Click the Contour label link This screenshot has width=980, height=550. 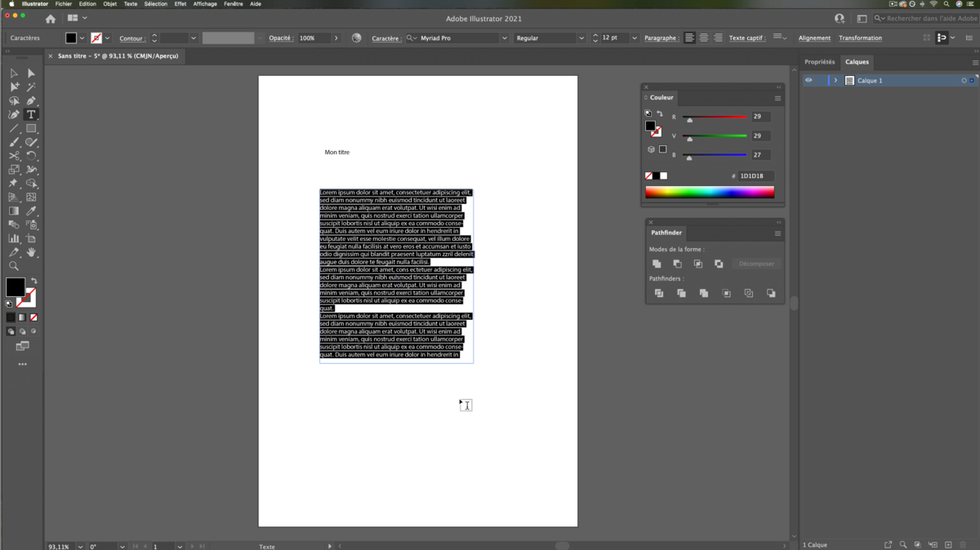[x=131, y=38]
